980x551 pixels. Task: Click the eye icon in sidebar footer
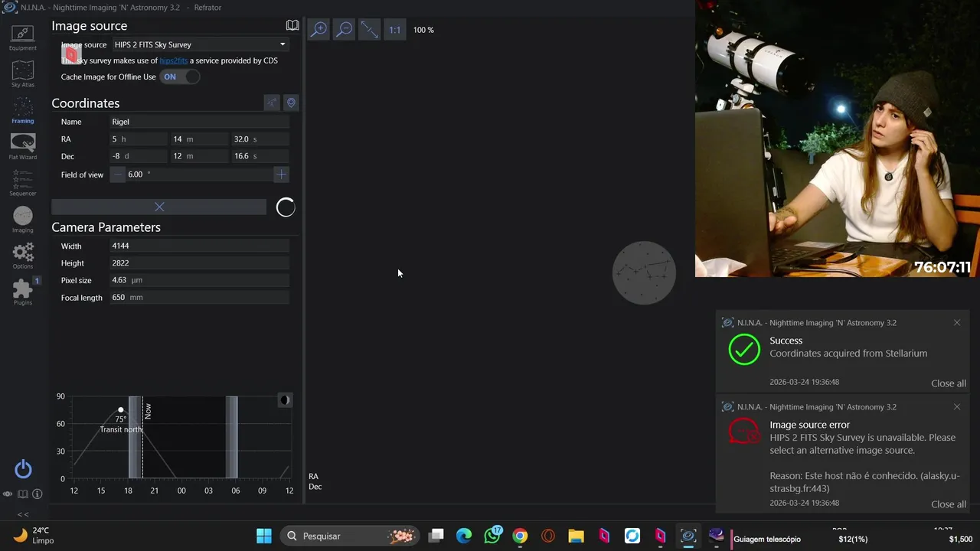pos(8,494)
